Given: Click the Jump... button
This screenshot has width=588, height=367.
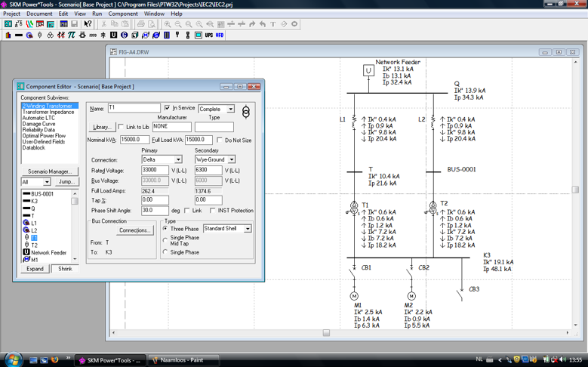Looking at the screenshot, I should (x=66, y=182).
